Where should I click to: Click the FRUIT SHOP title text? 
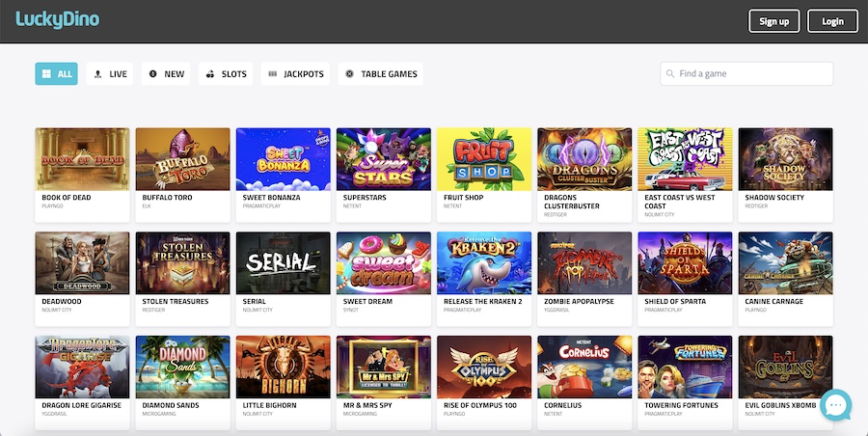[x=463, y=197]
